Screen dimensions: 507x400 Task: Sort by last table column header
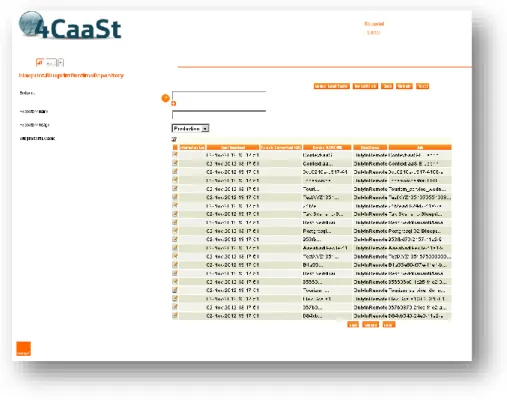[x=420, y=147]
